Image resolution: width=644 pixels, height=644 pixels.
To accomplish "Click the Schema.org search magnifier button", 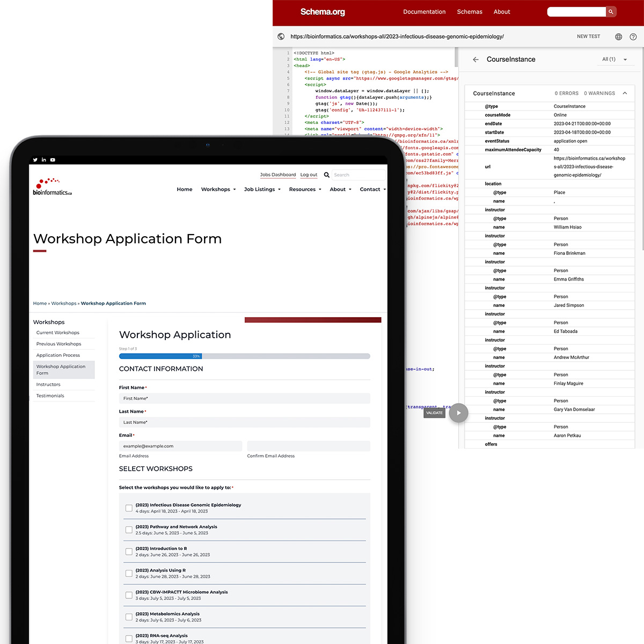I will pyautogui.click(x=611, y=12).
